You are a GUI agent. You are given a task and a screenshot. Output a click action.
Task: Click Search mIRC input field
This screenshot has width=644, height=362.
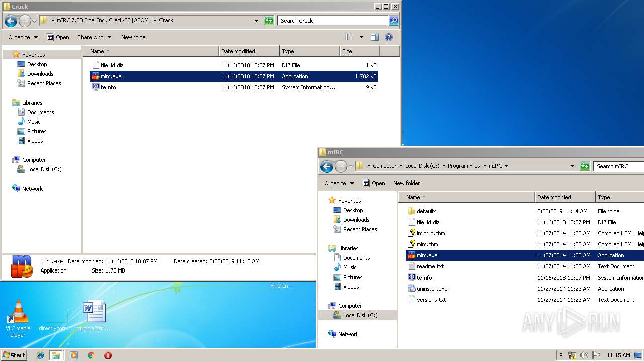[x=619, y=166]
